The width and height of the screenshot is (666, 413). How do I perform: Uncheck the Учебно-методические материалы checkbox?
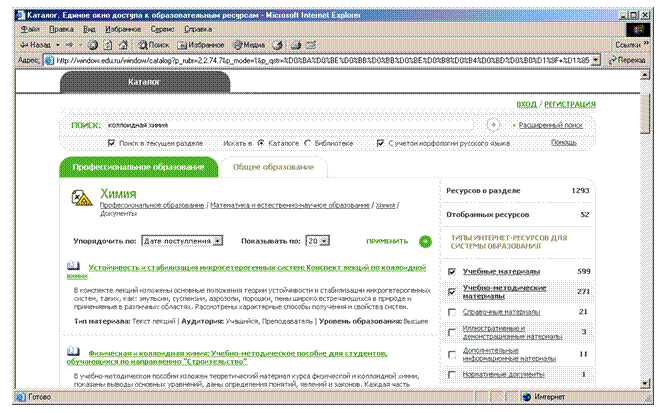click(x=452, y=292)
